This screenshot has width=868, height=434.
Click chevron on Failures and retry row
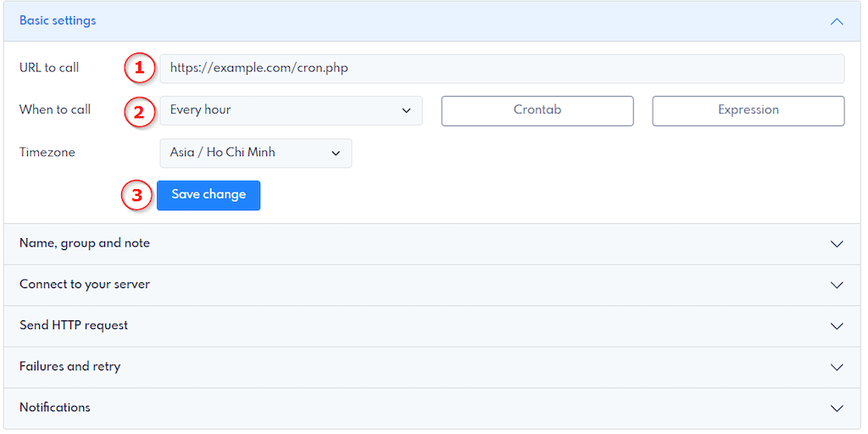(837, 367)
